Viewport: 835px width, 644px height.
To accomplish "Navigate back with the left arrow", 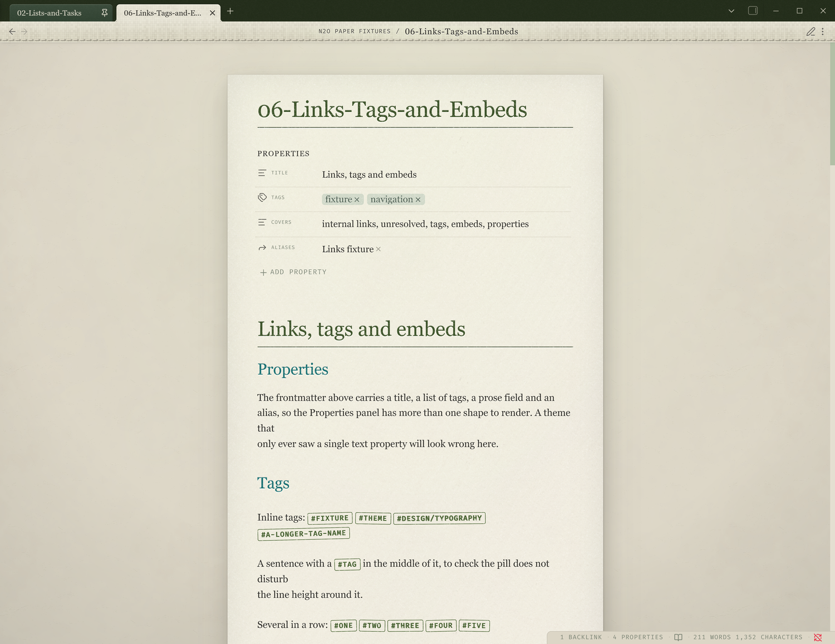I will (x=12, y=32).
